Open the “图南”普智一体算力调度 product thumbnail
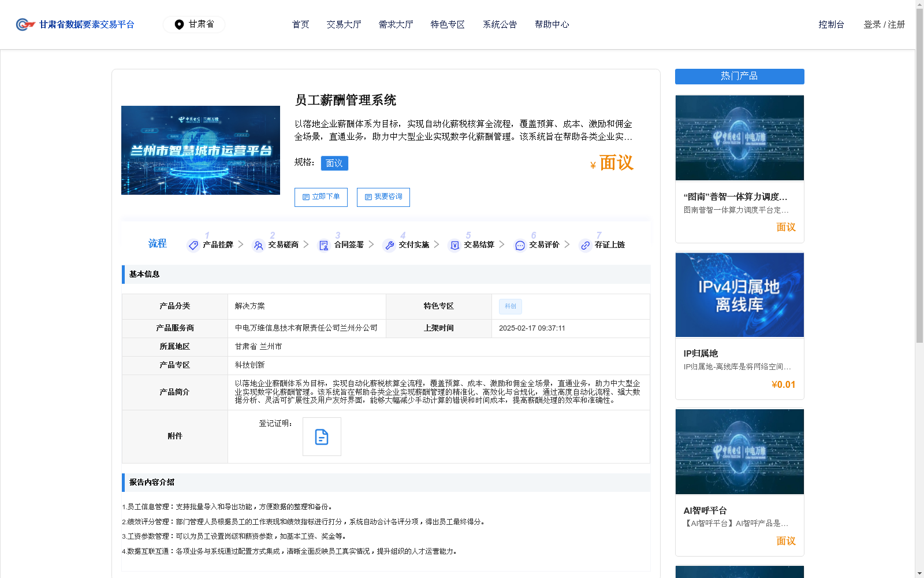The width and height of the screenshot is (924, 578). (740, 138)
